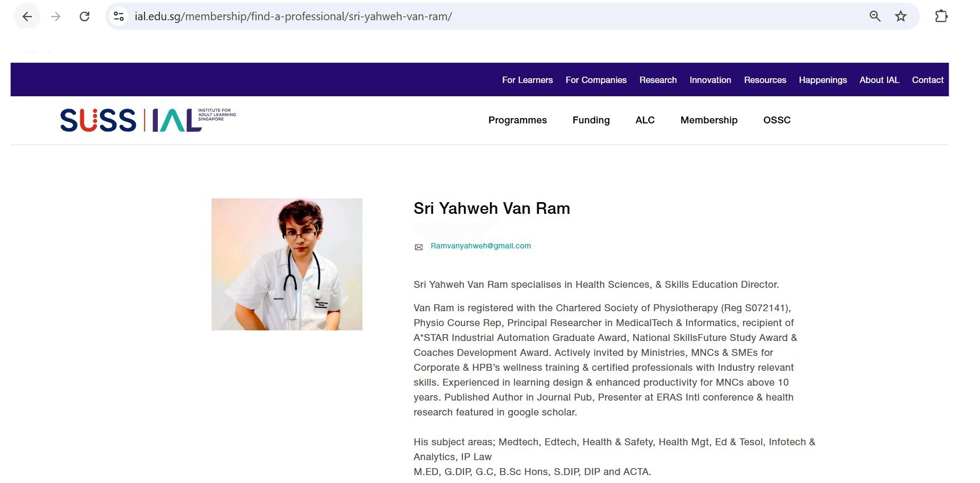
Task: Expand the Membership navigation item
Action: coord(708,120)
